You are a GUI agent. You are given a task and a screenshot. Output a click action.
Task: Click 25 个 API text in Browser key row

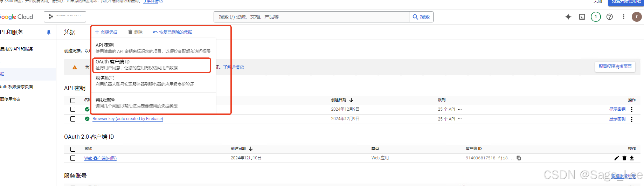[x=446, y=119]
